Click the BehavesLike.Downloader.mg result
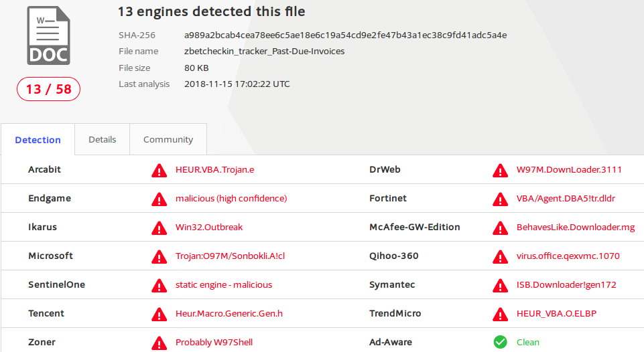The width and height of the screenshot is (644, 352). click(576, 228)
